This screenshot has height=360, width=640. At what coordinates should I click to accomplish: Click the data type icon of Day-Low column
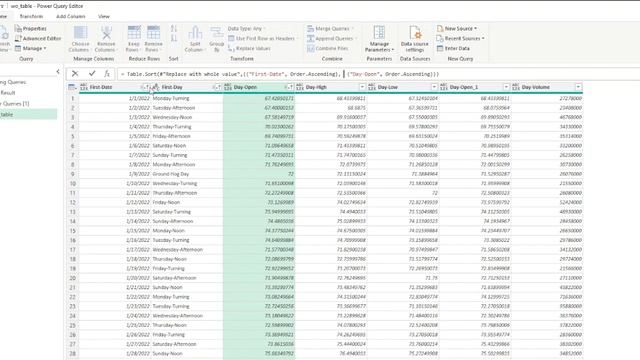[x=372, y=87]
